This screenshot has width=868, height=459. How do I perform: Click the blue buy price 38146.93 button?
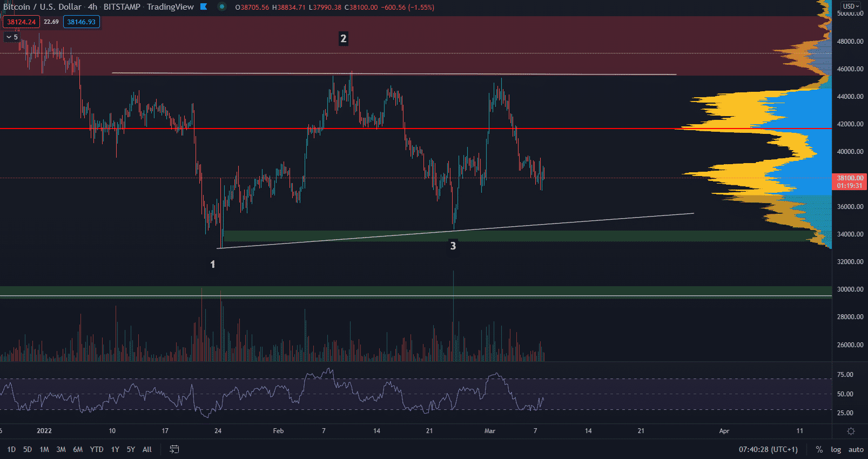[81, 22]
